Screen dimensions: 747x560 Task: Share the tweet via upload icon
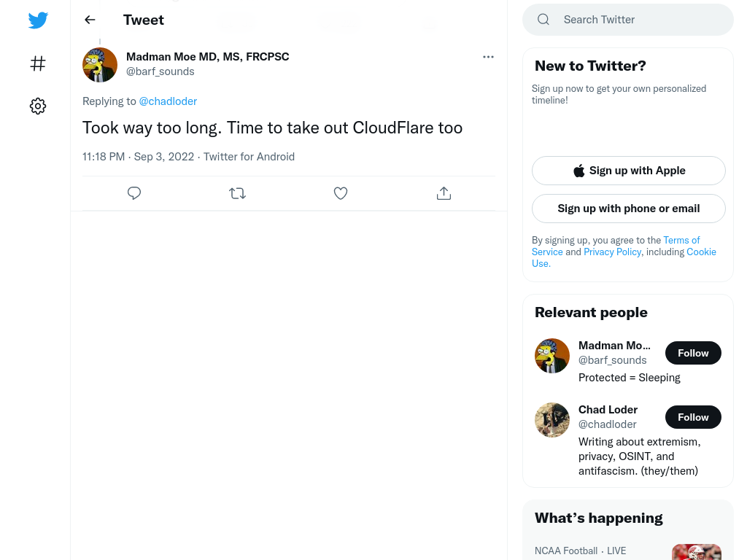pyautogui.click(x=444, y=193)
